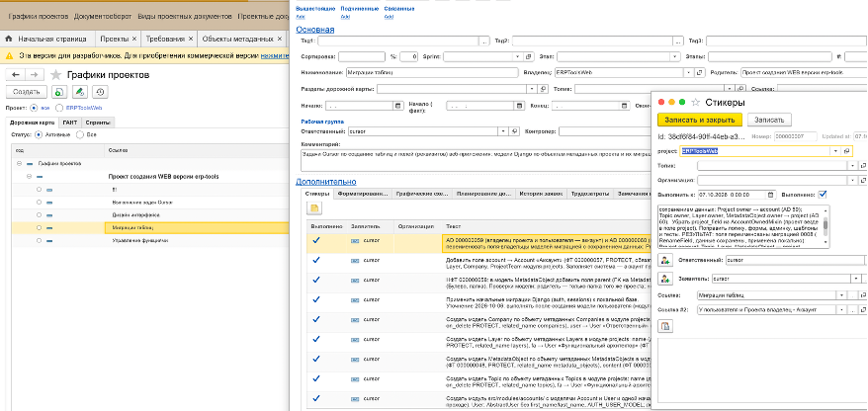Click the Наименование input field
The width and height of the screenshot is (868, 411).
tap(431, 72)
